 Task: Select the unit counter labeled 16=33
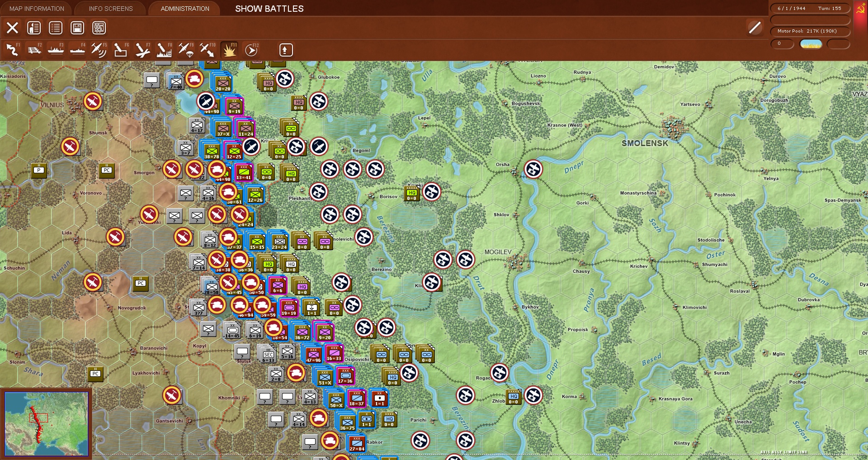point(334,353)
